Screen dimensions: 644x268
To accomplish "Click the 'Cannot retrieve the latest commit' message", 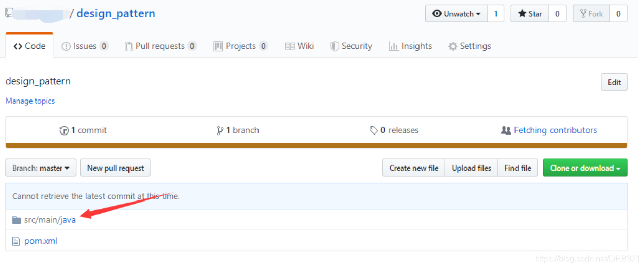I will coord(96,196).
